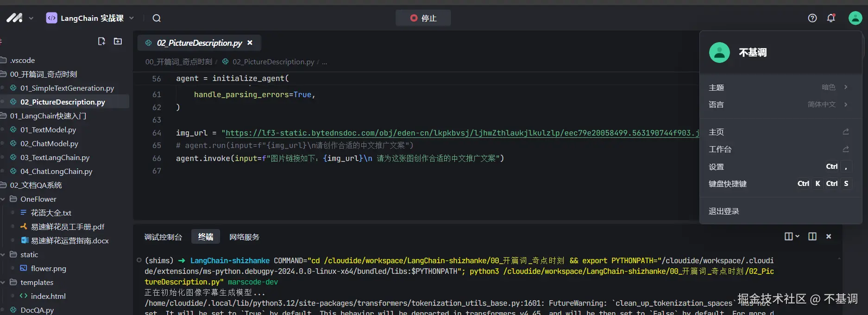Screen dimensions: 868x315
Task: Click 退出登录 to log out
Action: (x=723, y=211)
